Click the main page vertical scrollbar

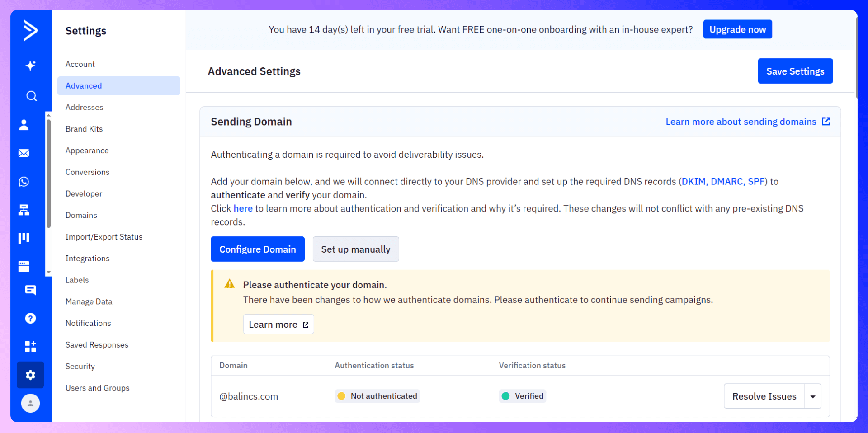(856, 59)
